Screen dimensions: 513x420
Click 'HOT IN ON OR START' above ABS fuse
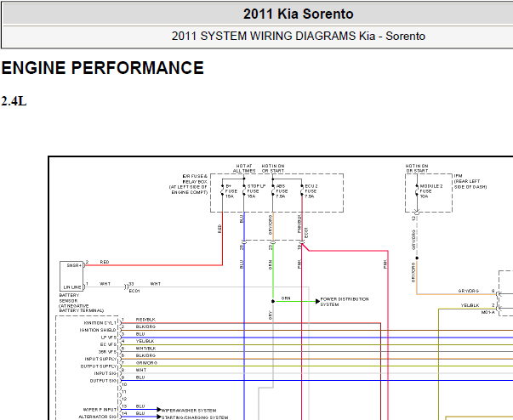(273, 168)
